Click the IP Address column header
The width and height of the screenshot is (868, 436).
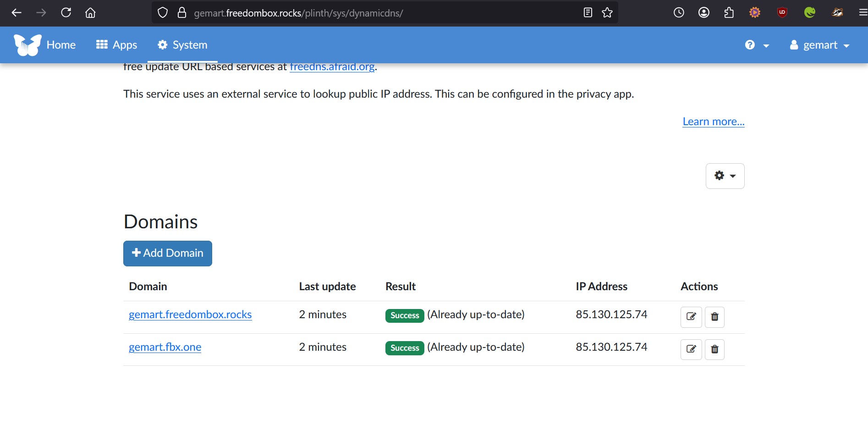pos(601,287)
